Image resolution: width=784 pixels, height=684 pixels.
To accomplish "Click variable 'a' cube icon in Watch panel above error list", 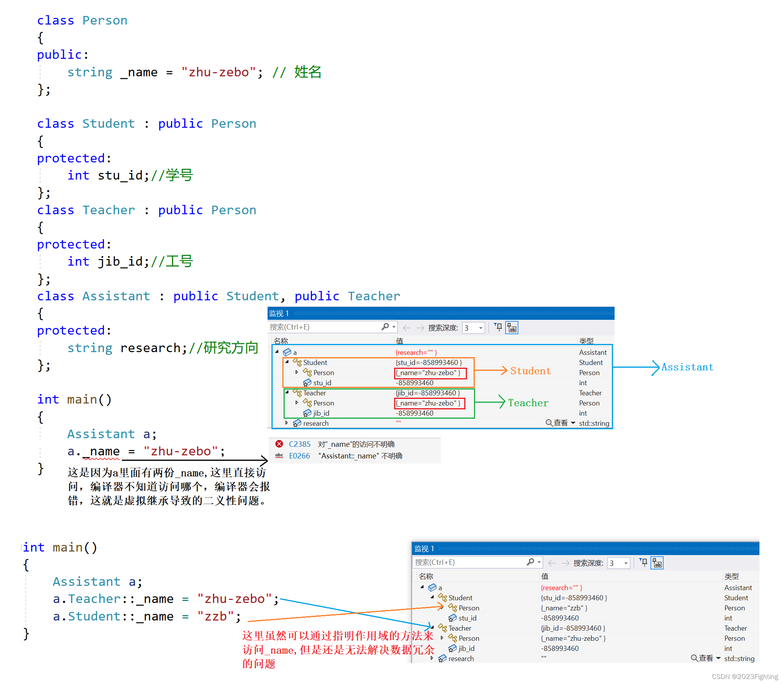I will tap(287, 352).
